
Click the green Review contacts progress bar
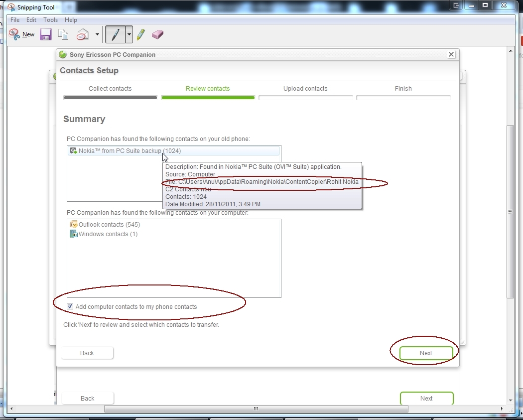point(208,98)
